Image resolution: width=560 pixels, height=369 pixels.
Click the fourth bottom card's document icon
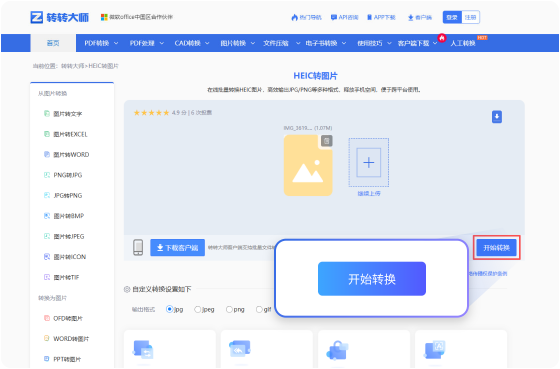pos(435,349)
